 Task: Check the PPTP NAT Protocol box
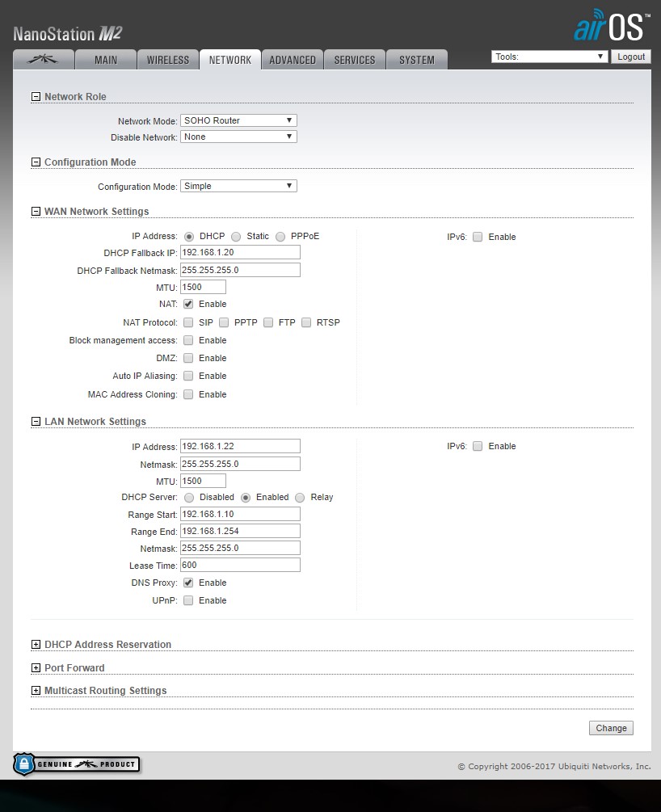(x=224, y=322)
